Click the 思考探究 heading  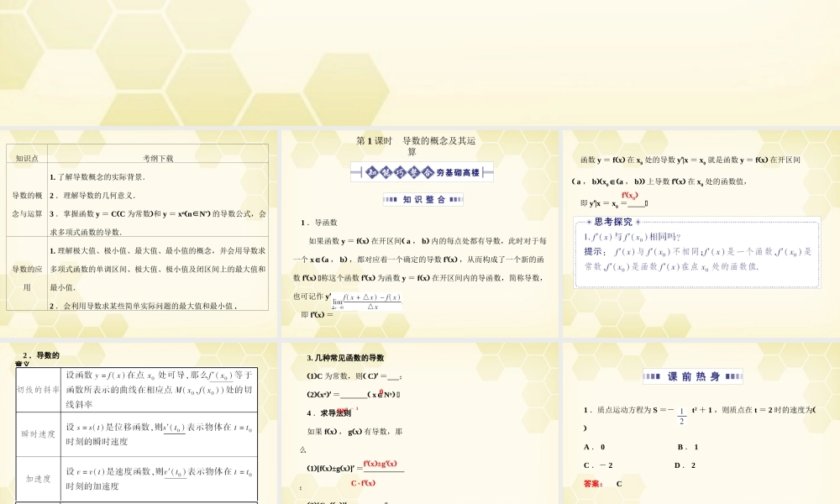click(613, 222)
